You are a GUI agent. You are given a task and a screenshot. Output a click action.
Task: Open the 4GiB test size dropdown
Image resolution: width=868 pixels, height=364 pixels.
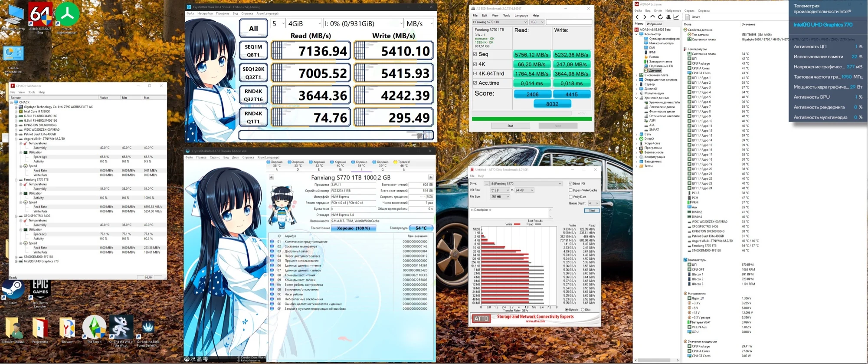coord(305,23)
